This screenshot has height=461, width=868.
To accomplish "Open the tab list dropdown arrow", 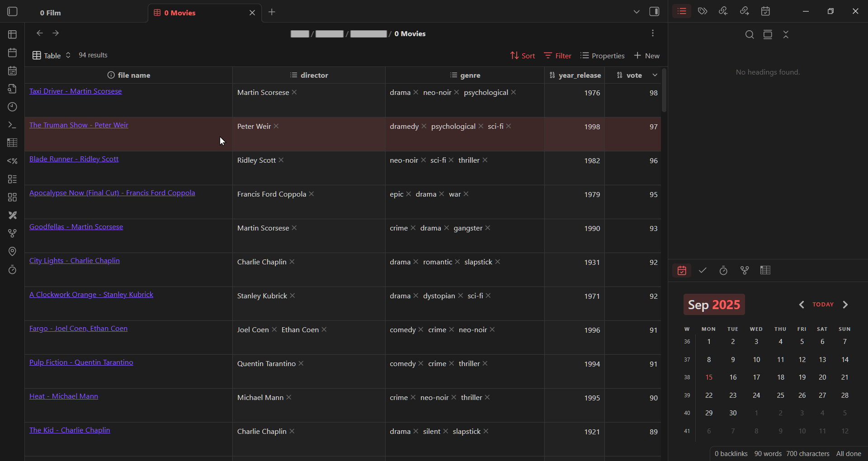I will click(x=636, y=12).
